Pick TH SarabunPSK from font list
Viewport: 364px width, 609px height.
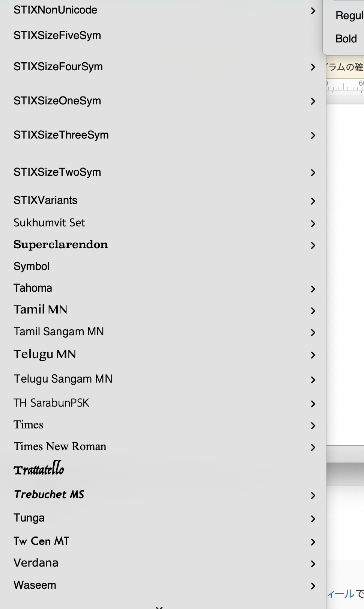tap(51, 403)
